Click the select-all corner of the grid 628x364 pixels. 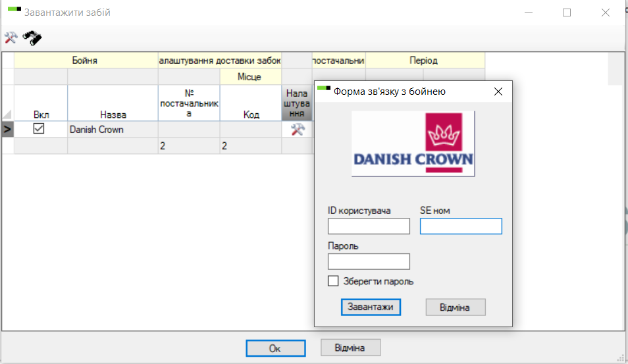click(8, 103)
